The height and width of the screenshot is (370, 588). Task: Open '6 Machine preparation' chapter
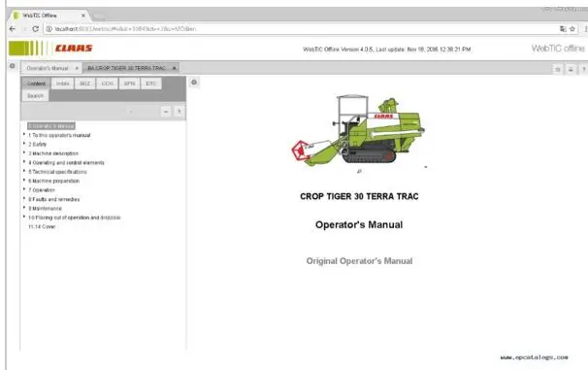point(54,181)
